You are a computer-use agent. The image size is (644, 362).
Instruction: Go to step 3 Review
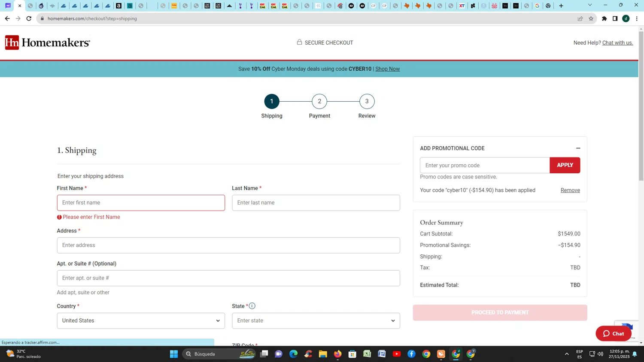[367, 102]
